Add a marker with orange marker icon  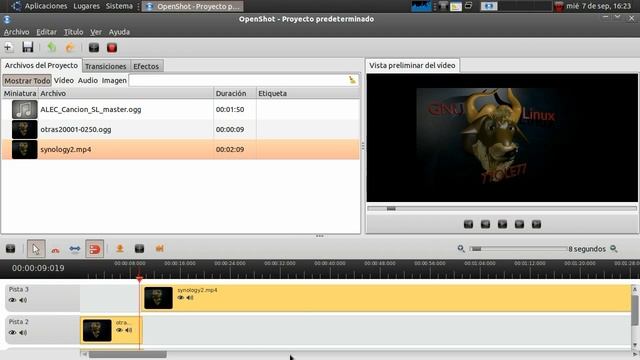pos(120,248)
